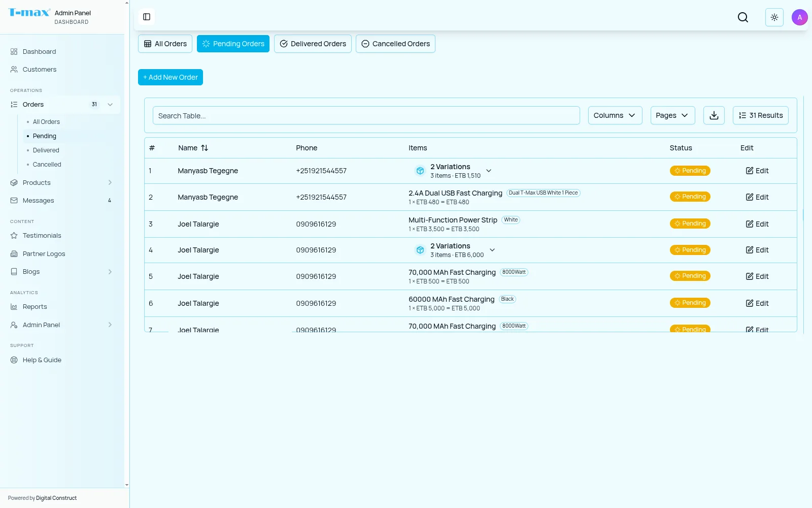Open the Columns dropdown
Screen dimensions: 812x508
(615, 115)
